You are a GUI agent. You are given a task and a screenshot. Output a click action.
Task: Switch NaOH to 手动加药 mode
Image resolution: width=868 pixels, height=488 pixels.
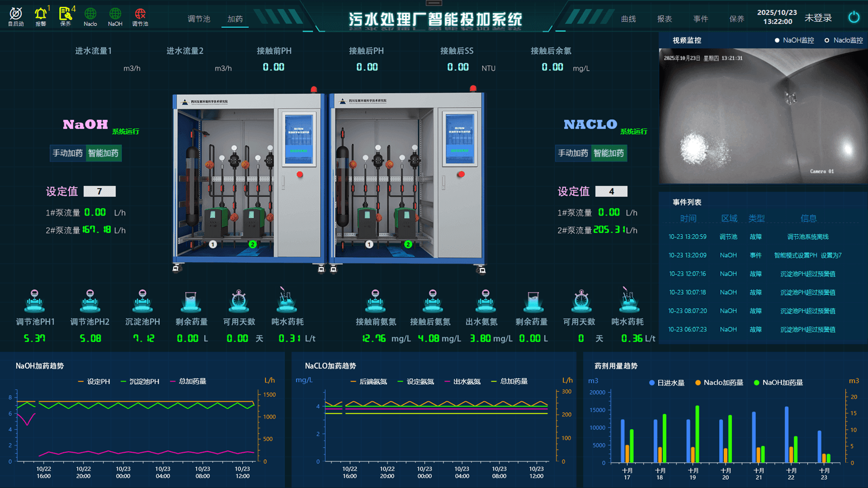tap(68, 153)
